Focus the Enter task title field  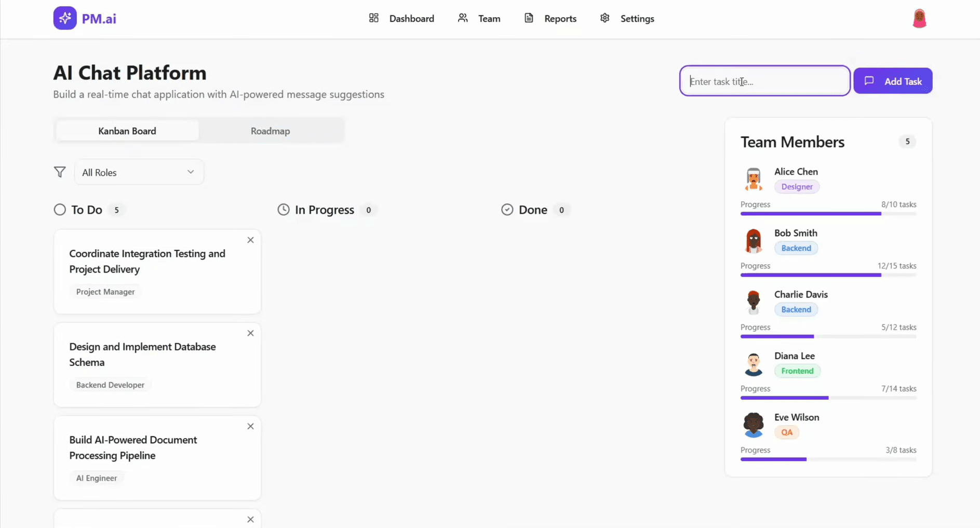pos(764,81)
